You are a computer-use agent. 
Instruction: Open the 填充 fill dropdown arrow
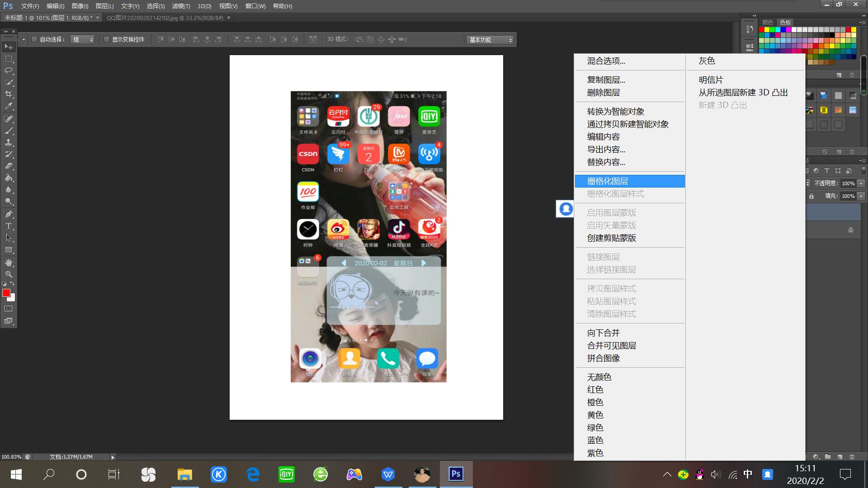coord(861,196)
